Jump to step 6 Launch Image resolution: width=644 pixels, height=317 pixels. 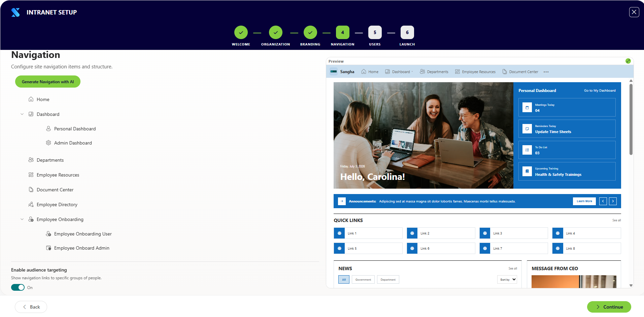[407, 32]
